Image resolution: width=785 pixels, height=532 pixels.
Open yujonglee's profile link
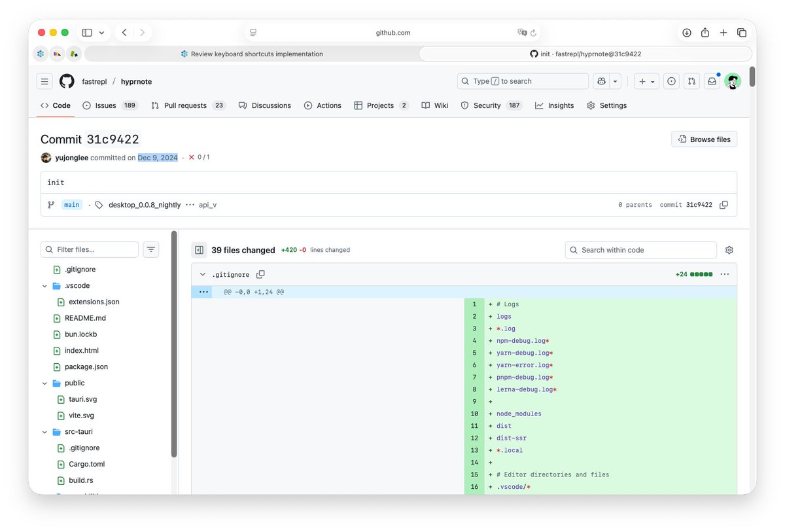[x=71, y=158]
